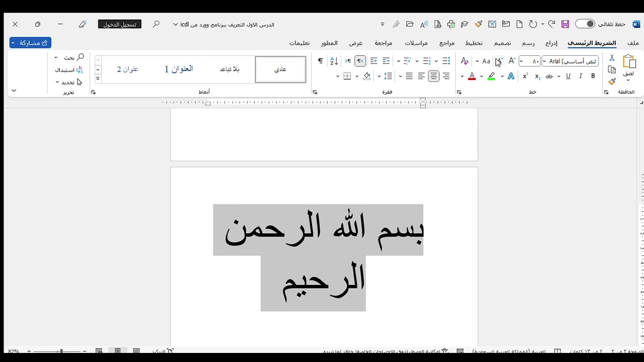
Task: Toggle the AutoSave (حفظ تلقائي) switch
Action: point(585,24)
